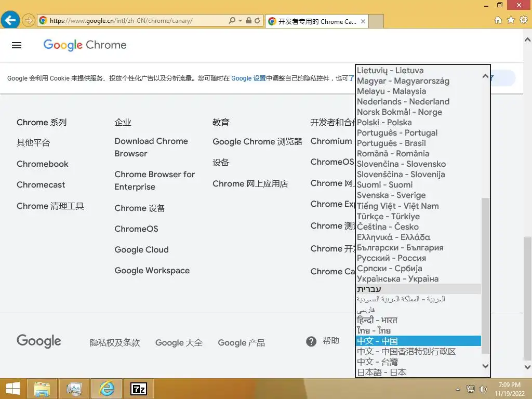Open the Chromebook footer link
Image resolution: width=532 pixels, height=399 pixels.
tap(43, 164)
